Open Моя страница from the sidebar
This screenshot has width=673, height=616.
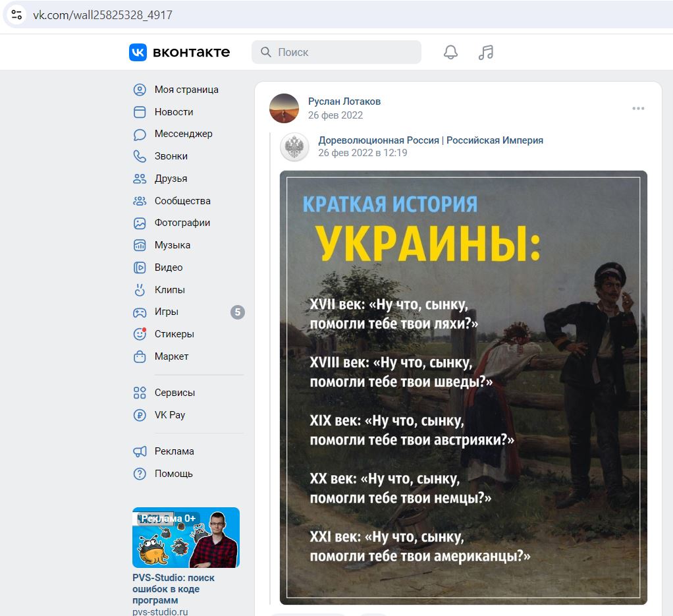(186, 90)
